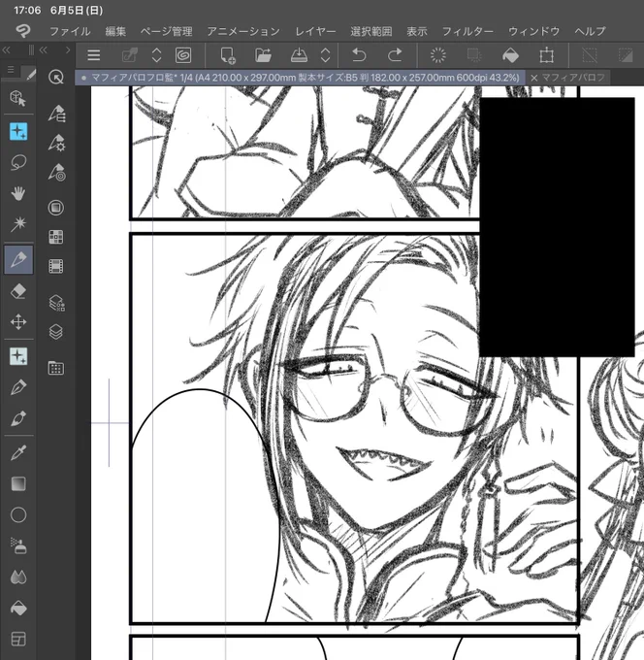Select the Fill bucket tool in toolbar
Screen dimensions: 644x660
coord(18,609)
